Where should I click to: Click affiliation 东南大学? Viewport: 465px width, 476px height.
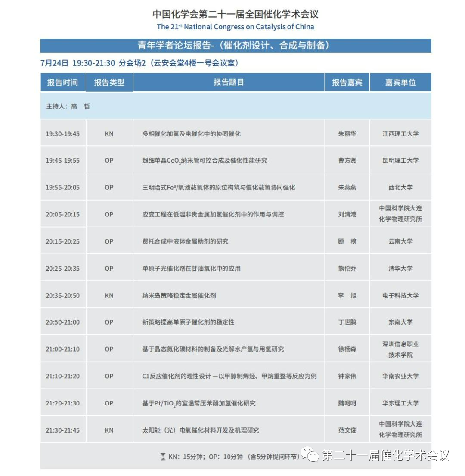click(x=400, y=322)
